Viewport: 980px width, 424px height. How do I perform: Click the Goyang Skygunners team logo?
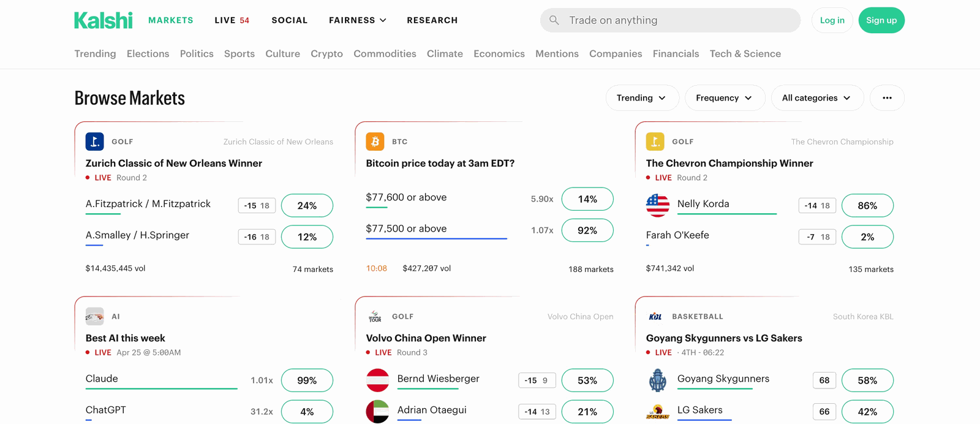click(x=658, y=380)
